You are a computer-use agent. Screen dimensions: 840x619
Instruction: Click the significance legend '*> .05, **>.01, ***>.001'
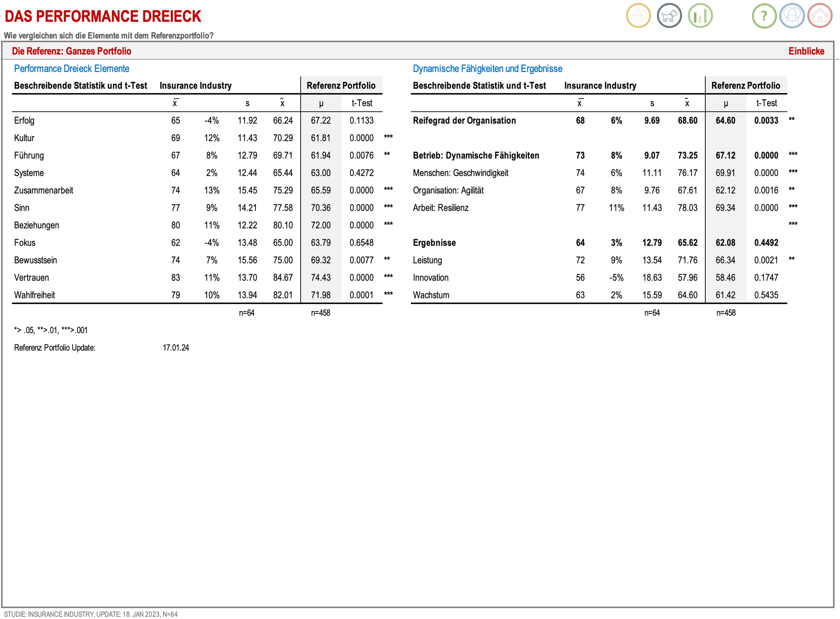coord(51,331)
